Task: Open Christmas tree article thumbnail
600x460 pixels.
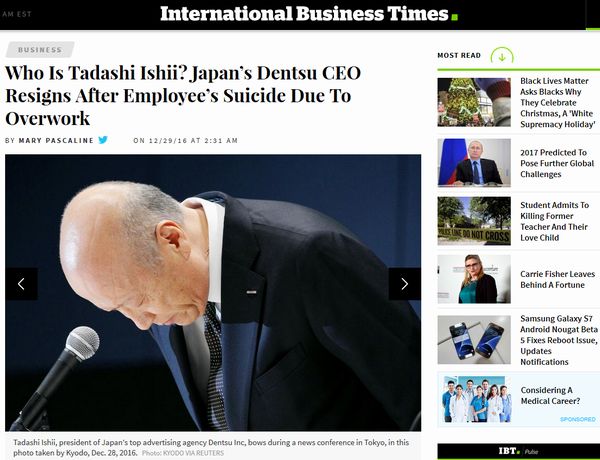Action: pos(474,102)
